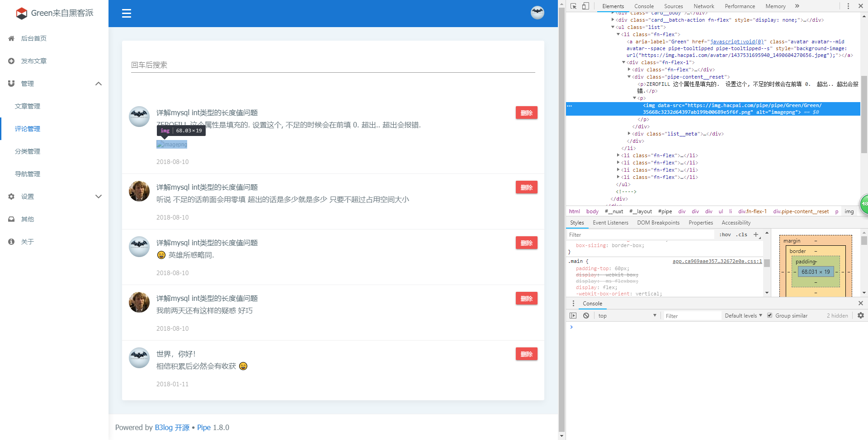868x440 pixels.
Task: Collapse the div class="fn-flex-1" node
Action: (623, 62)
